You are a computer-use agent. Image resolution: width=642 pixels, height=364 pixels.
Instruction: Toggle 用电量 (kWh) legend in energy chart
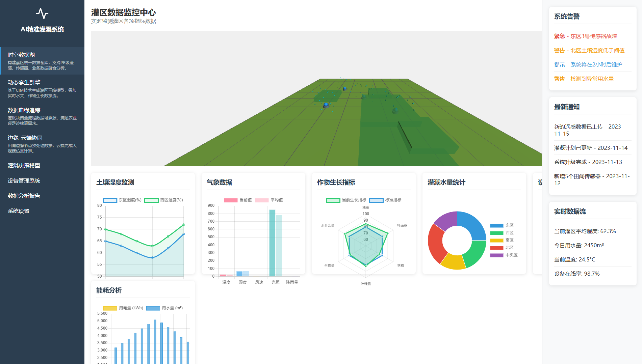point(123,308)
